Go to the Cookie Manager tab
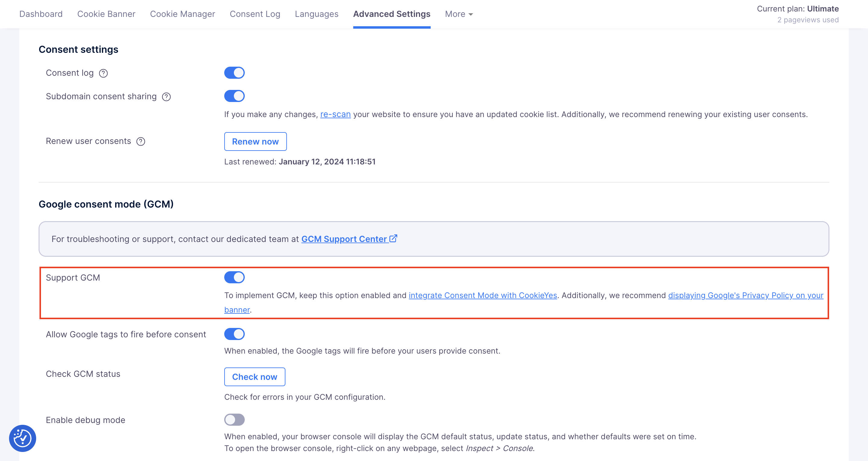 pos(182,14)
